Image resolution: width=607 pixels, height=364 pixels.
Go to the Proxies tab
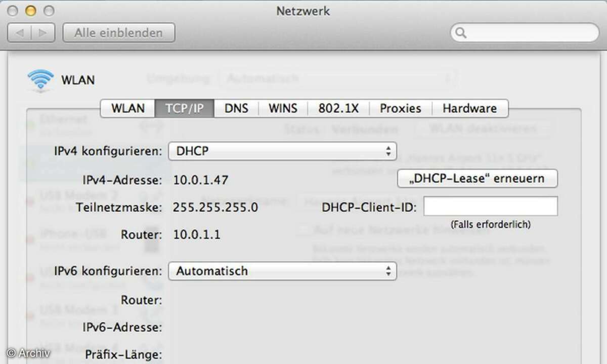pos(401,108)
